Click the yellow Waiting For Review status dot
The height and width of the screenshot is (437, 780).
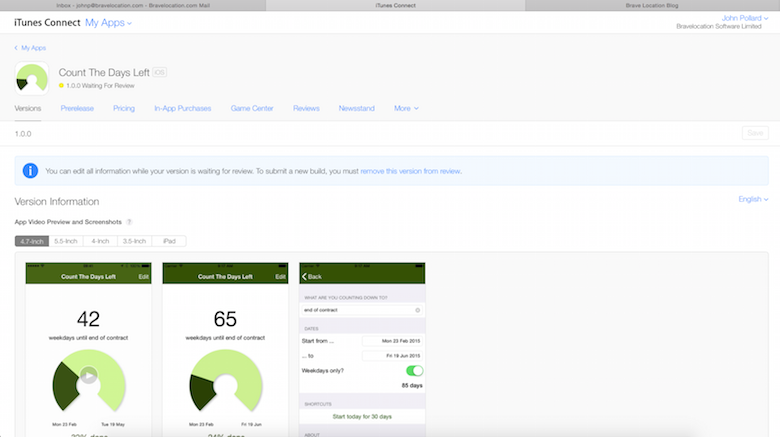[62, 86]
